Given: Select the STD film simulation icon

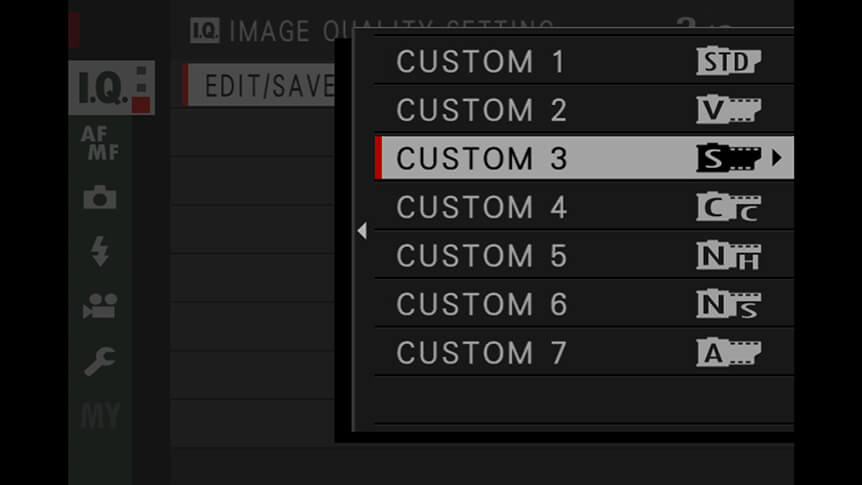Looking at the screenshot, I should 728,61.
